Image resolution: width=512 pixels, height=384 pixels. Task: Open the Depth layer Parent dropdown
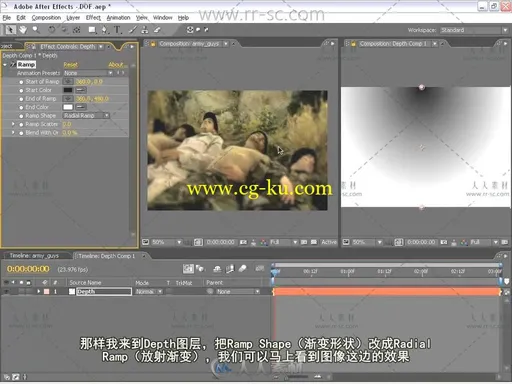(x=237, y=291)
